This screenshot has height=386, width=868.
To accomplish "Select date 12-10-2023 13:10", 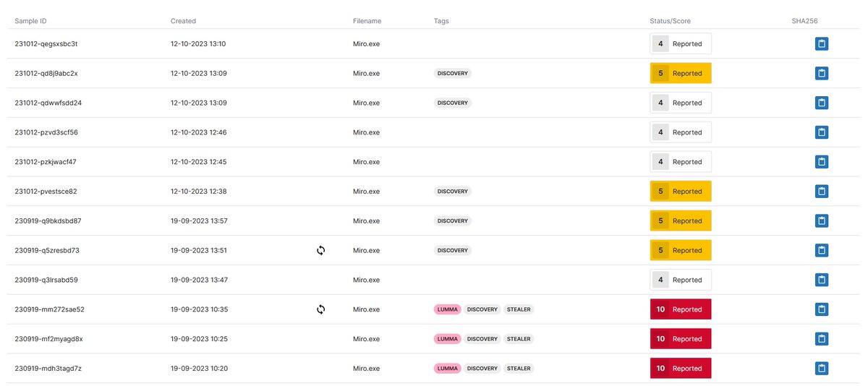I will click(x=199, y=44).
